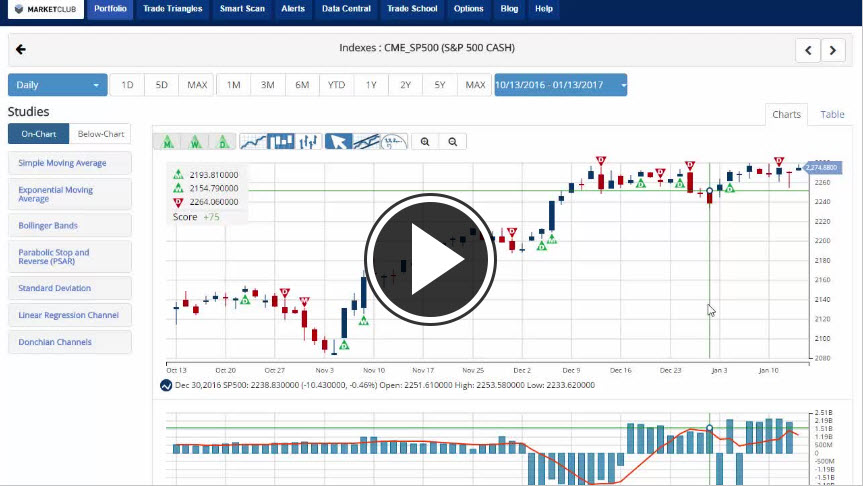Add Parabolic Stop and Reverse study
This screenshot has width=863, height=486.
tap(70, 256)
